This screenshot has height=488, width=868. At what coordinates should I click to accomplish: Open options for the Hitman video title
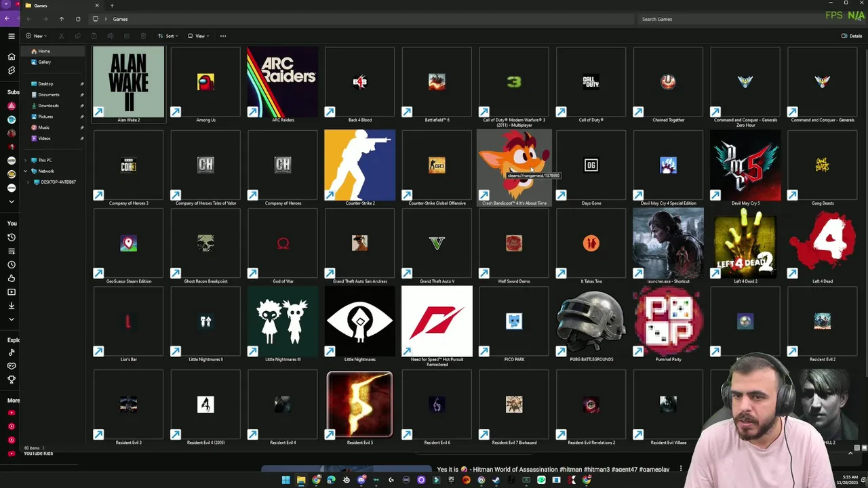click(x=681, y=468)
